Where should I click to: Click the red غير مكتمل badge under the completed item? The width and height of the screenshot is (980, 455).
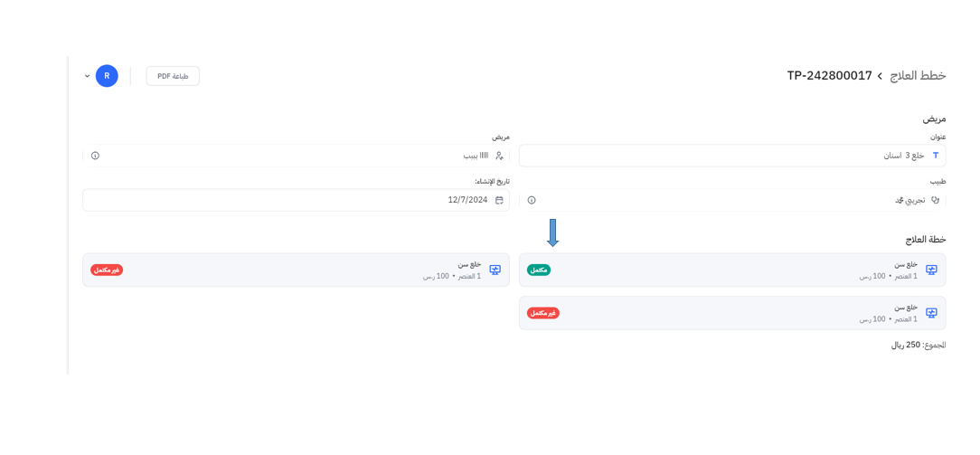point(543,313)
